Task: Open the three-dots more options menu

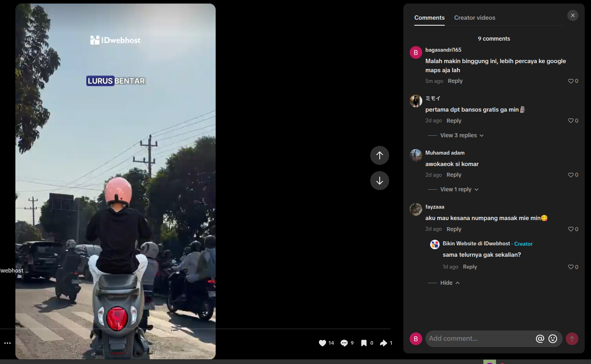Action: [7, 343]
